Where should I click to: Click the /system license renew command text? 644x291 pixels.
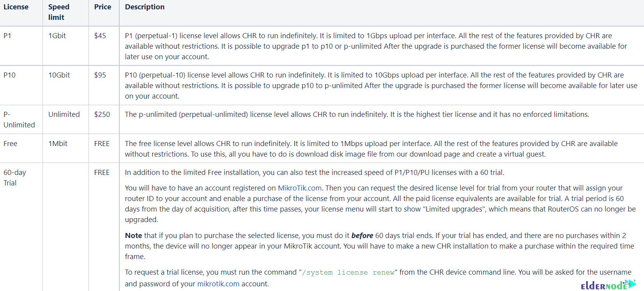click(x=348, y=272)
